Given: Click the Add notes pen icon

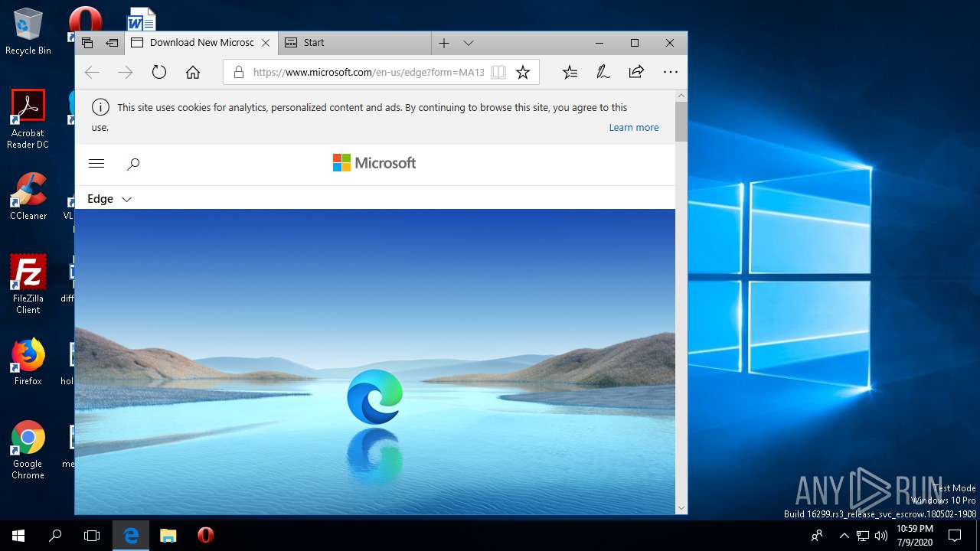Looking at the screenshot, I should (x=603, y=73).
